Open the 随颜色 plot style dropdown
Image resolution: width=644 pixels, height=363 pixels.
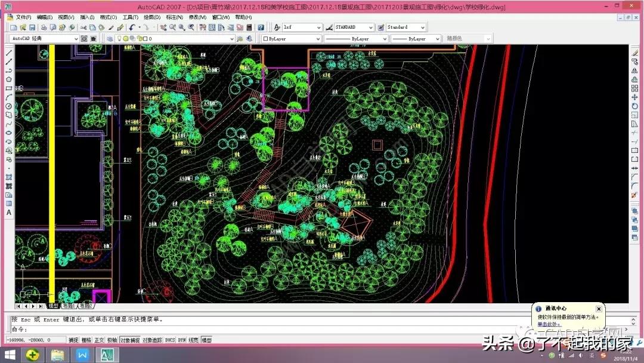coord(468,39)
